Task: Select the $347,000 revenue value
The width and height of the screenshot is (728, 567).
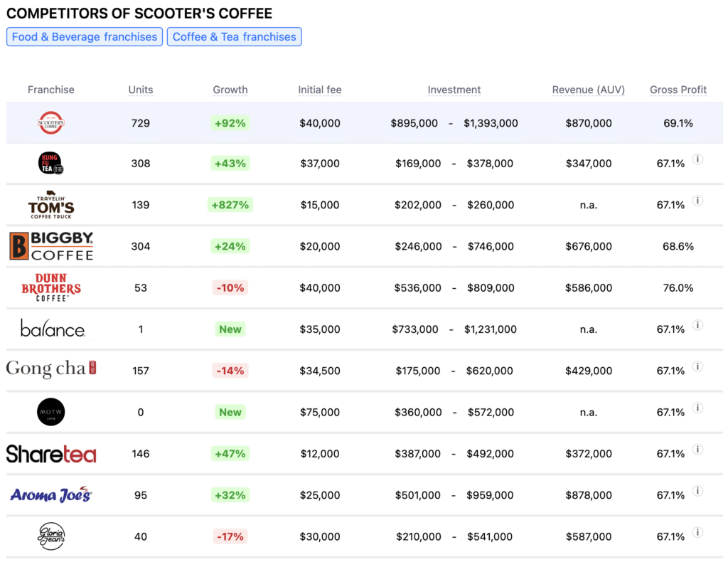Action: coord(588,164)
